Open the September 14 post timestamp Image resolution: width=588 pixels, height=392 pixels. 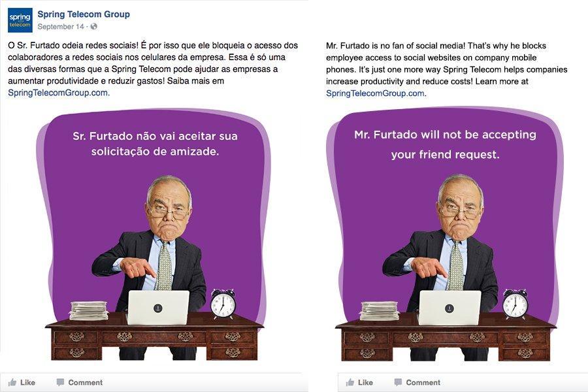click(61, 27)
